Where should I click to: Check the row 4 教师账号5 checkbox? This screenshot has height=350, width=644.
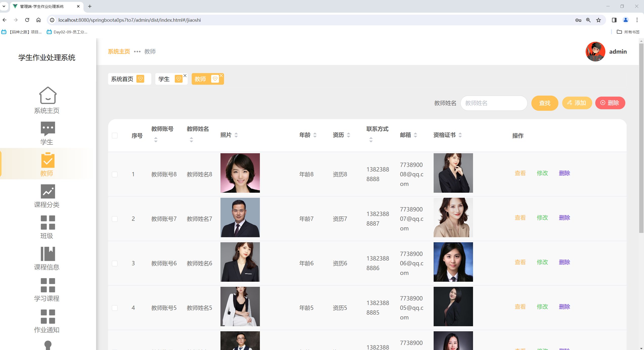click(x=115, y=308)
